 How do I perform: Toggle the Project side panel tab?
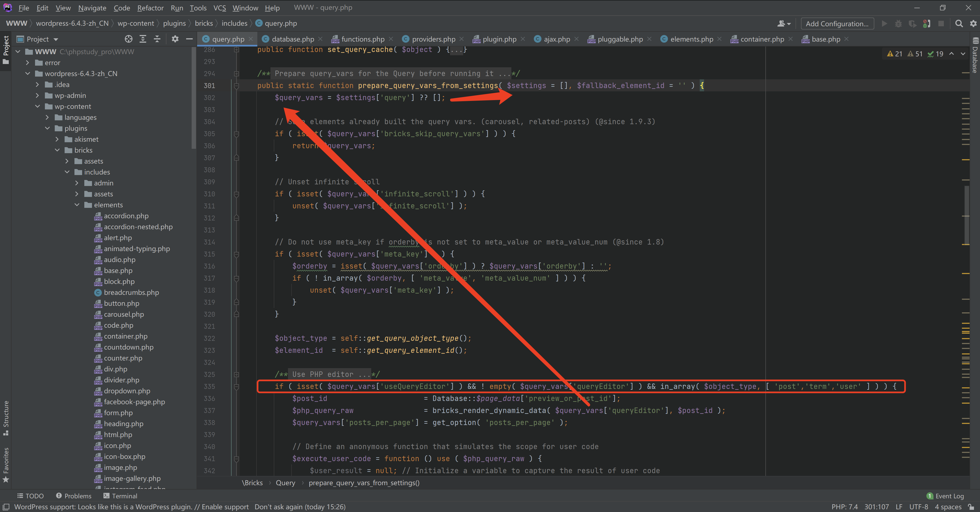tap(6, 50)
